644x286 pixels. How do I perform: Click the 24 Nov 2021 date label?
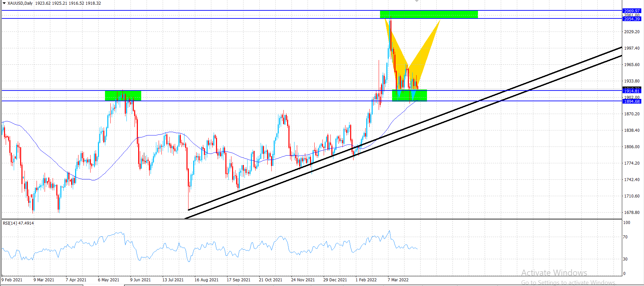point(303,280)
